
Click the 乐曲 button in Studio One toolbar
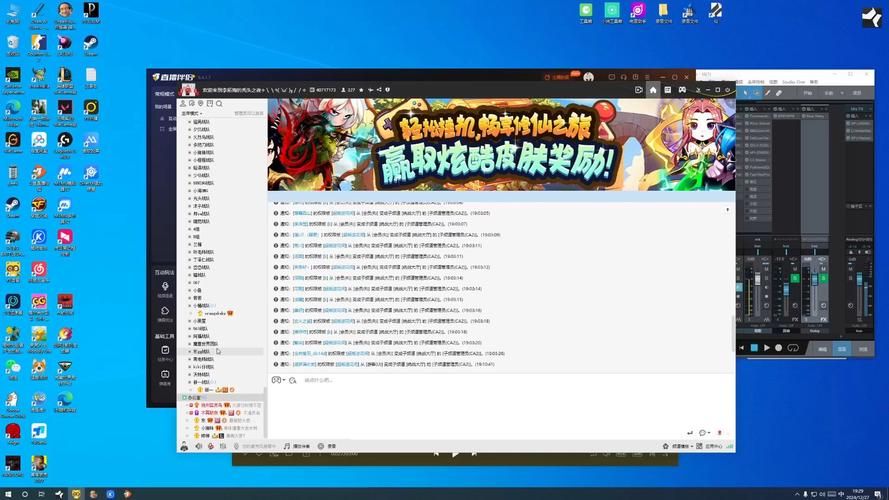(829, 93)
